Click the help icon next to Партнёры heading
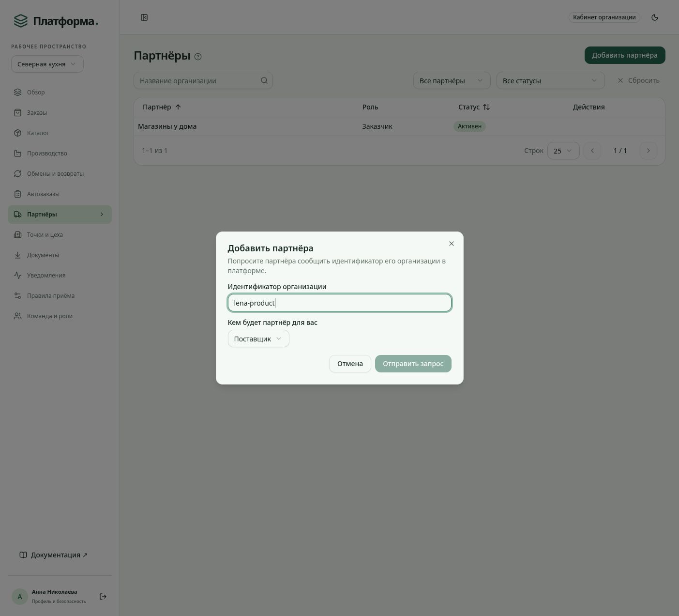The width and height of the screenshot is (679, 616). coord(198,57)
